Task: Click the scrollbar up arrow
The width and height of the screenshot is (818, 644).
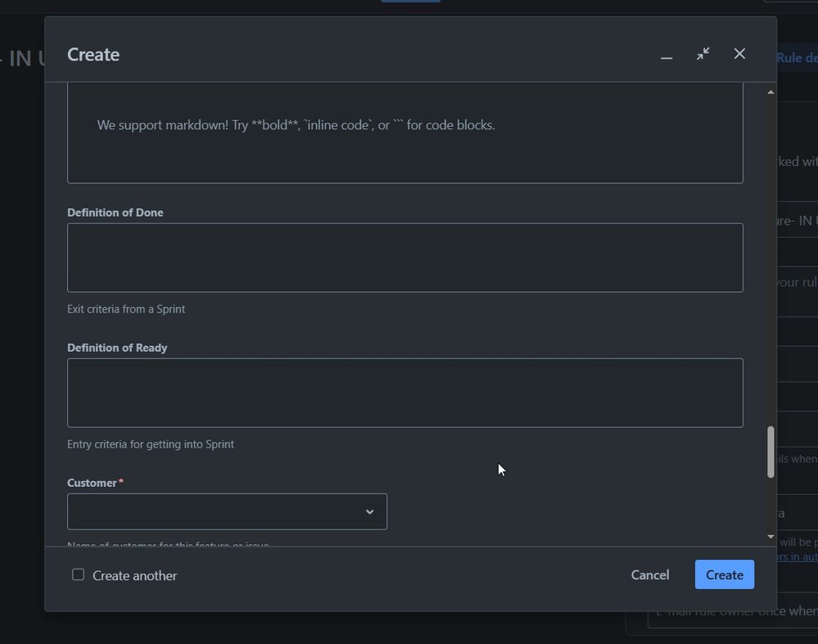Action: pyautogui.click(x=771, y=92)
